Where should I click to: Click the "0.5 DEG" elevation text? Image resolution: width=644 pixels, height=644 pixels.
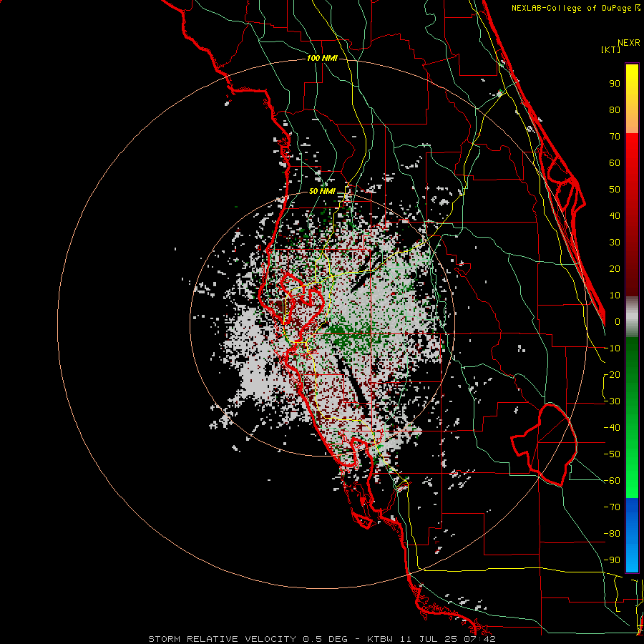pyautogui.click(x=325, y=639)
